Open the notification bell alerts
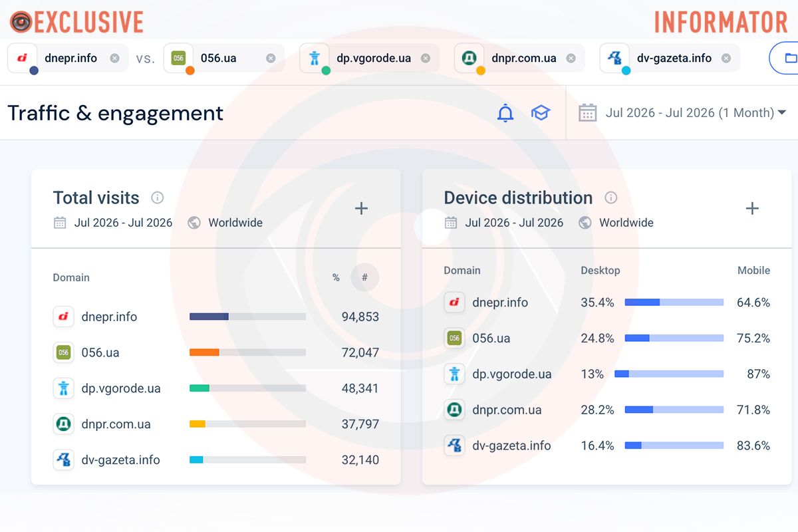Screen dimensions: 798x532 coord(505,113)
